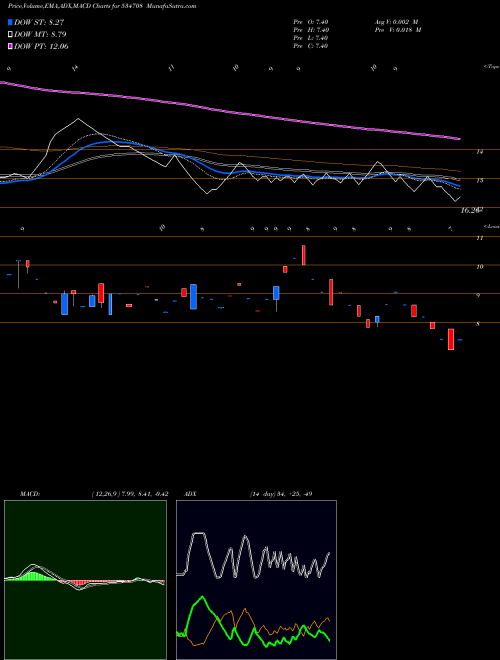Image resolution: width=500 pixels, height=660 pixels.
Task: Click the MACD '(12,26,9) 7.99, 8.41, -0.42' values
Action: (130, 494)
